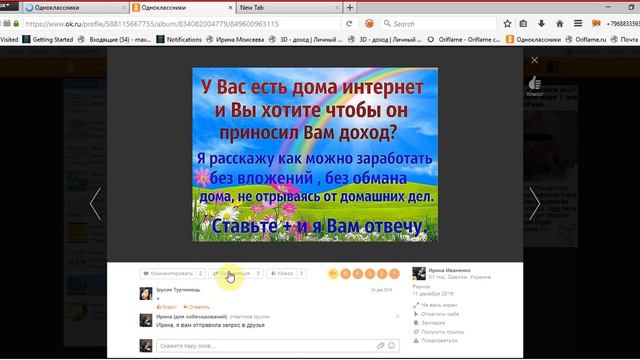Open the Ирина Моисеева bookmark

(x=235, y=40)
